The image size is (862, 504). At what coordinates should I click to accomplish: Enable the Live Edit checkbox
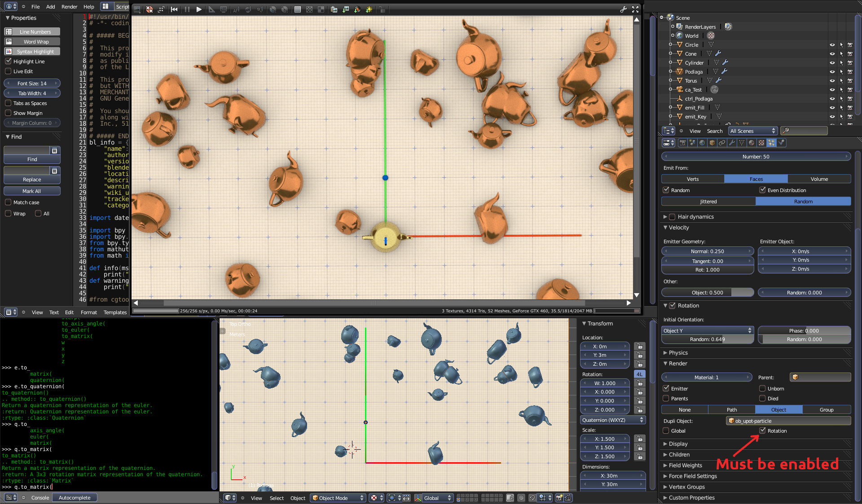tap(8, 71)
